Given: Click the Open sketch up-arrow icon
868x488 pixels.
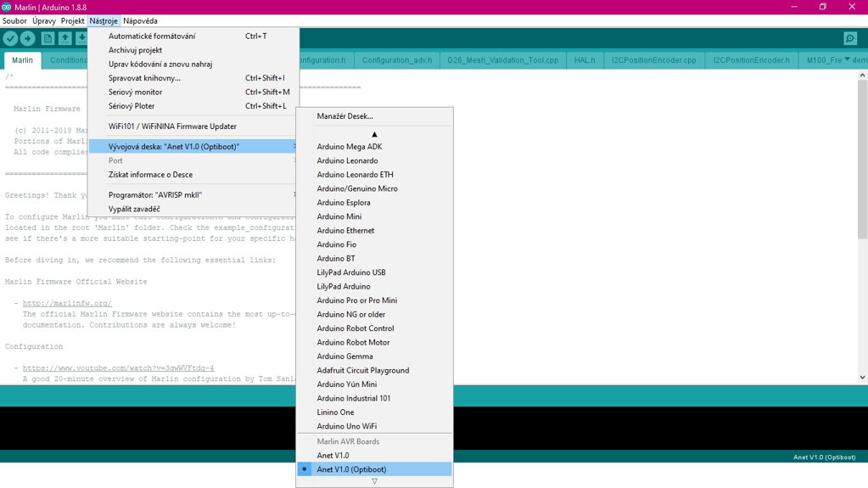Looking at the screenshot, I should click(64, 38).
